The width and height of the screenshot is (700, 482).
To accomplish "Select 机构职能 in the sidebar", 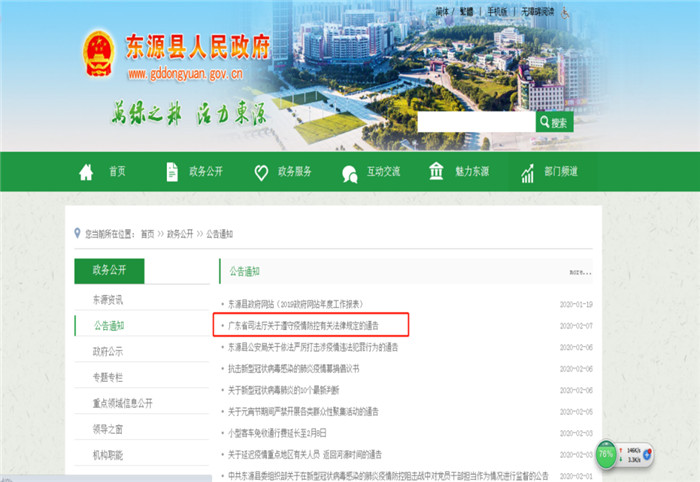I will click(108, 455).
